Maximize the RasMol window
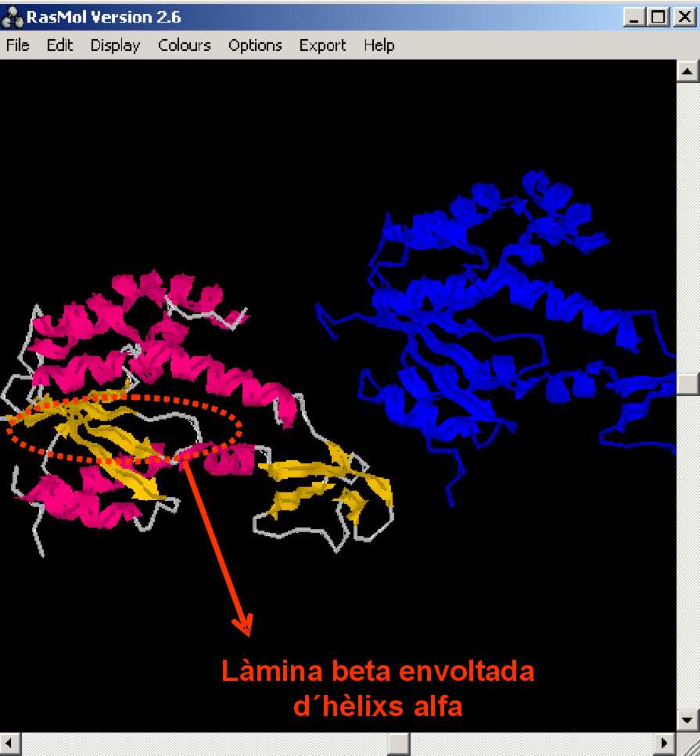Image resolution: width=700 pixels, height=756 pixels. [x=659, y=16]
